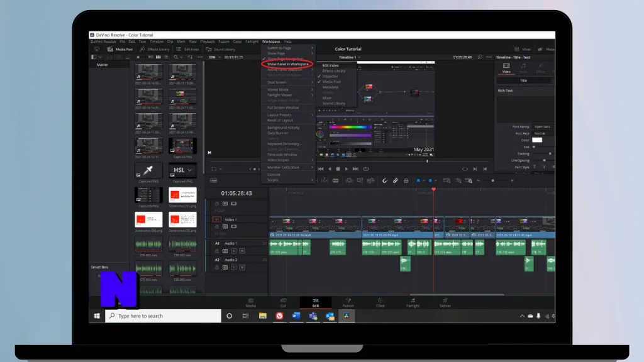
Task: Open viewer three-dot options menu
Action: point(489,57)
